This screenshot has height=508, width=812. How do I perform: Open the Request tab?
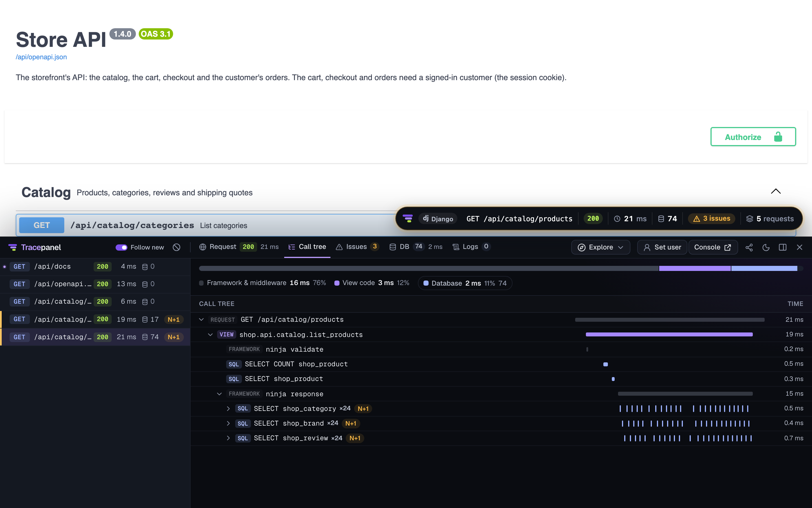pyautogui.click(x=239, y=247)
